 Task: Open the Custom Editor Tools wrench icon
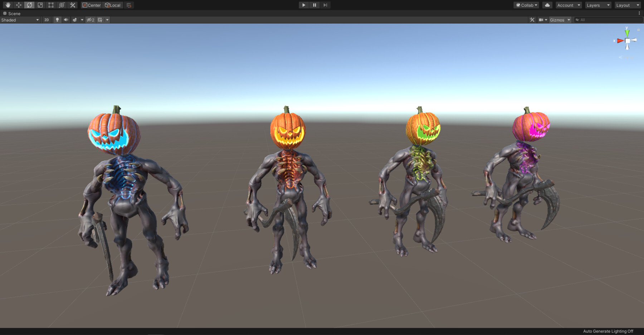[72, 5]
